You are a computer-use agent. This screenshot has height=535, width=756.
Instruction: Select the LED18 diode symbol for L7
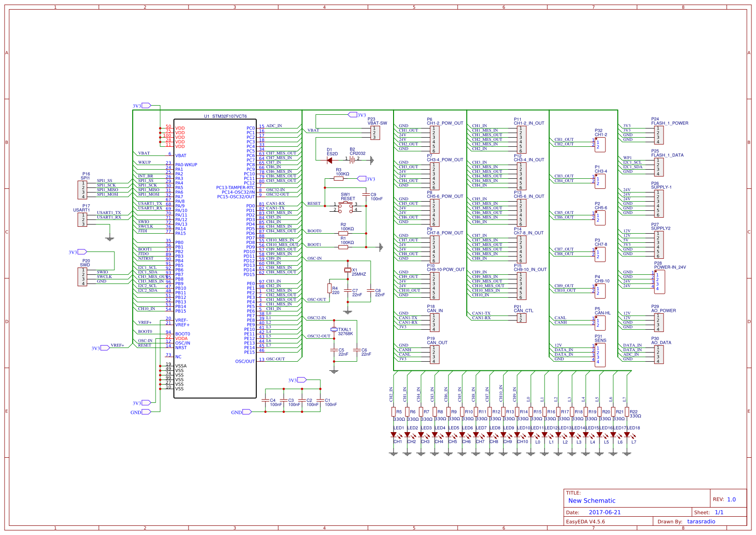[x=627, y=435]
